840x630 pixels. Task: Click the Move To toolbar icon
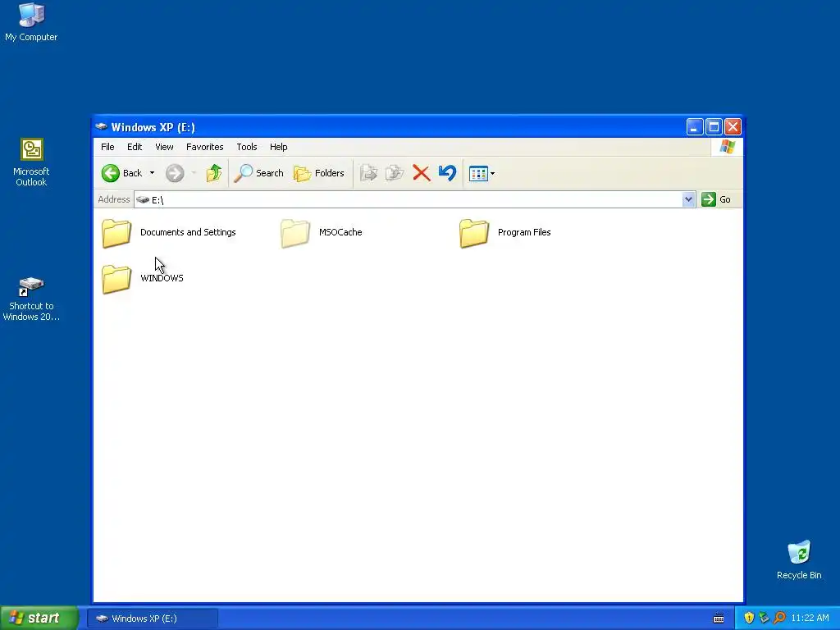(368, 173)
